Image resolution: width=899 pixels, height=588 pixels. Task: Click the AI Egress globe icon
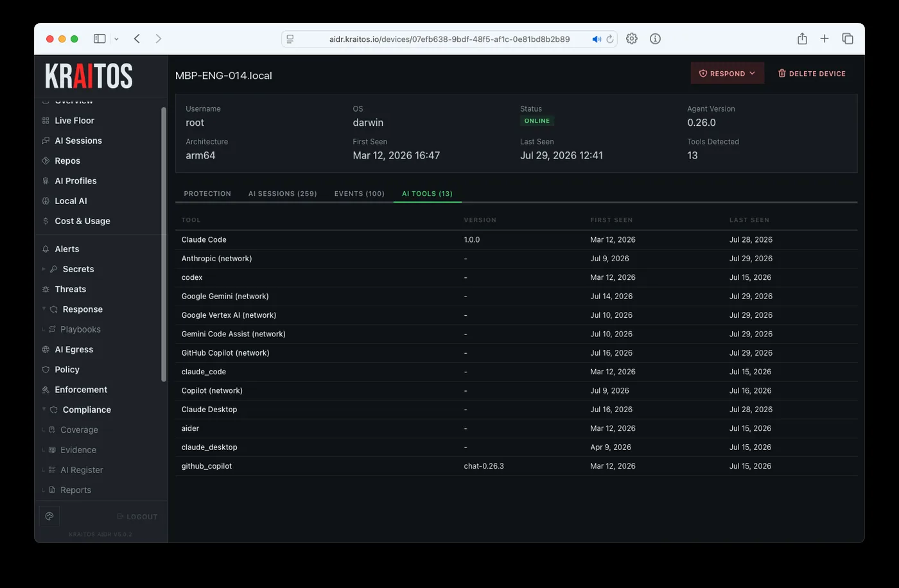point(46,350)
